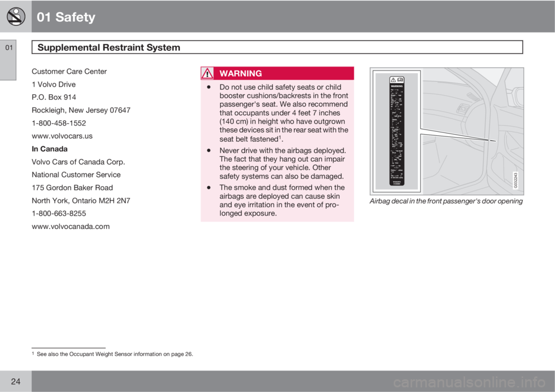Viewport: 555px width, 392px height.
Task: Click the 'smoke and dust formed' warning bullet
Action: click(282, 201)
